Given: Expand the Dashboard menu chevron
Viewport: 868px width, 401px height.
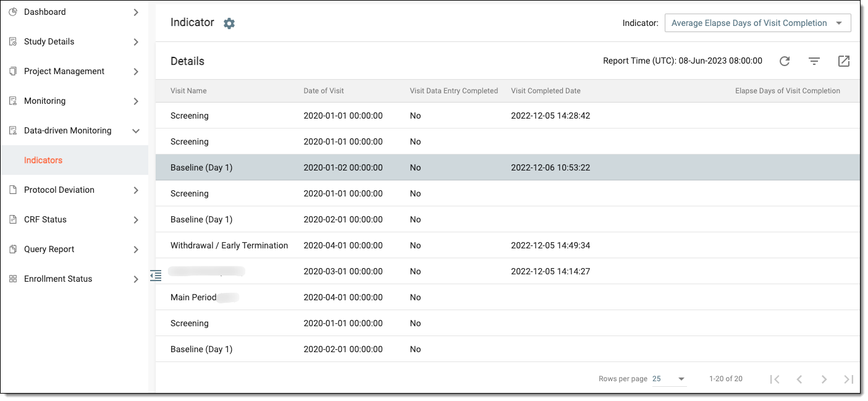Looking at the screenshot, I should [136, 12].
